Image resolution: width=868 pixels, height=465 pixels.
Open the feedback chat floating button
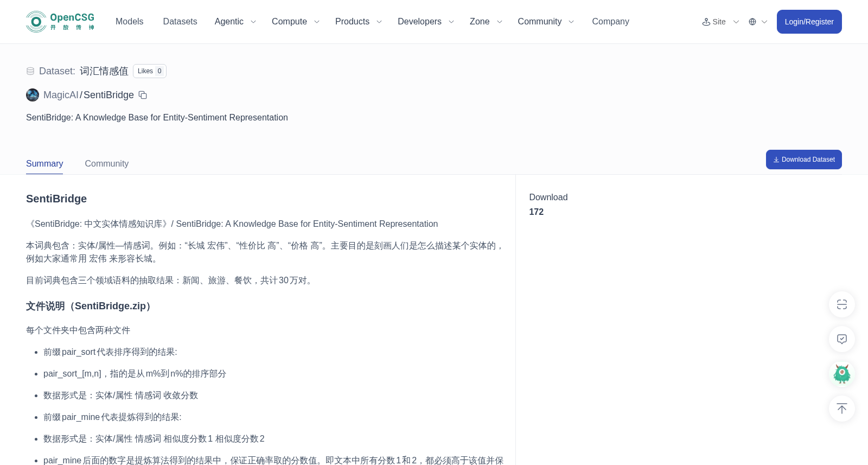click(x=842, y=339)
